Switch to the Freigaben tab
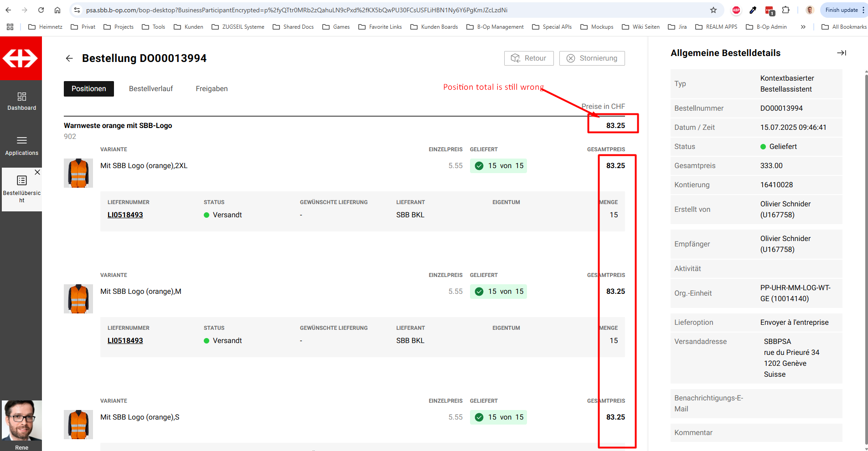868x451 pixels. [212, 89]
